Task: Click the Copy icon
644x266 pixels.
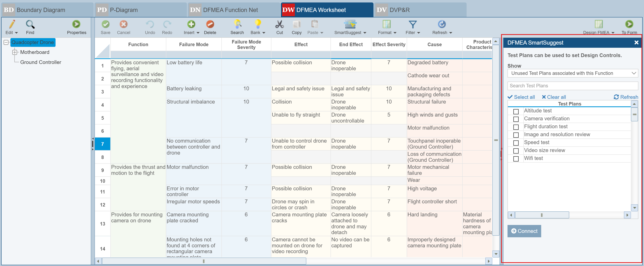Action: [296, 24]
